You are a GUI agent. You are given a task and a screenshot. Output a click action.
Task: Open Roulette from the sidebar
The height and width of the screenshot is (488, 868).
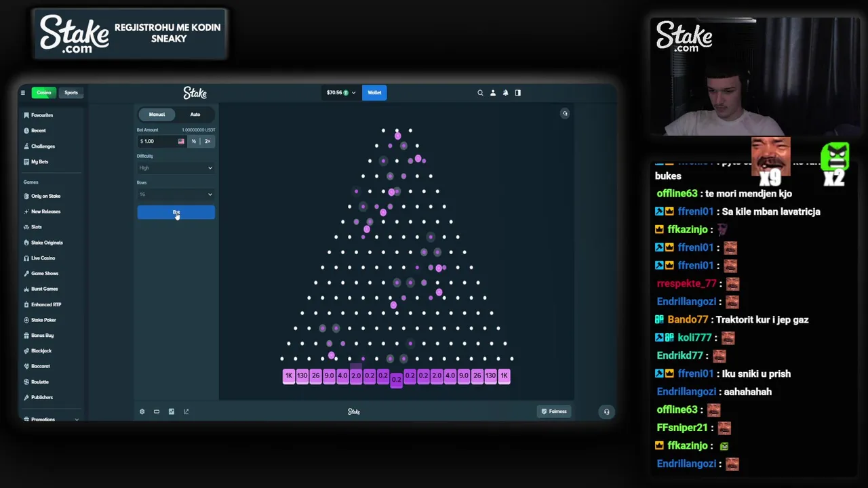[40, 382]
